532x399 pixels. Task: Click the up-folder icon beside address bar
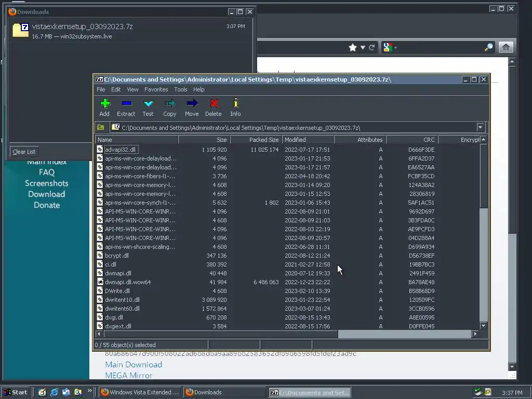tap(100, 127)
